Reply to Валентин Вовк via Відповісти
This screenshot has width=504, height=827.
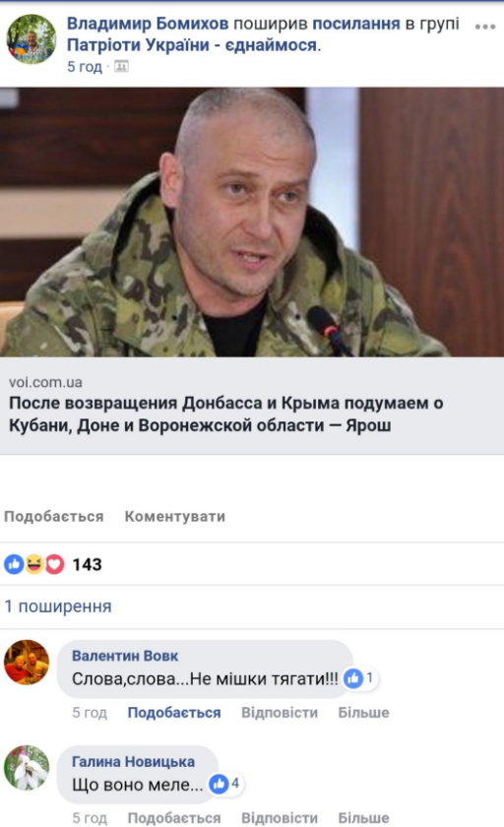(x=280, y=713)
